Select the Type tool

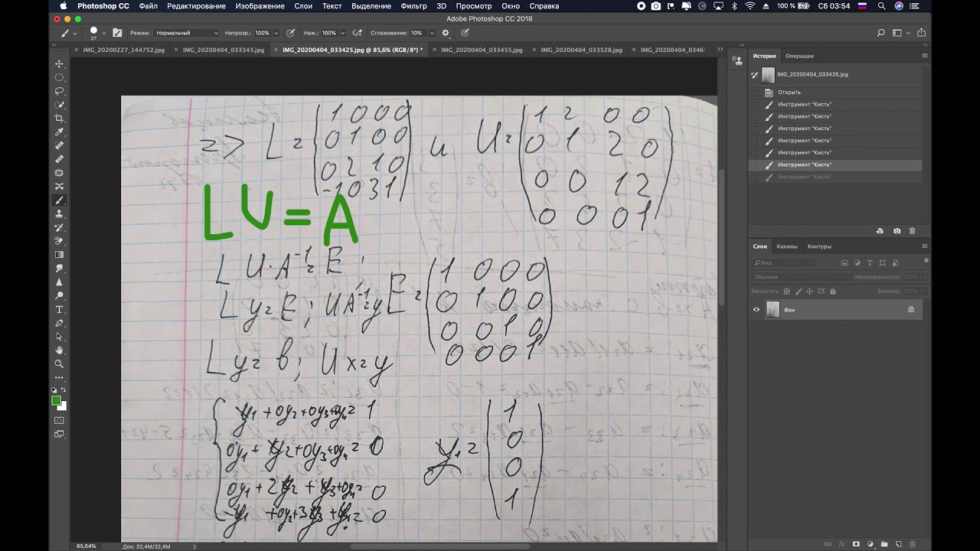(59, 309)
